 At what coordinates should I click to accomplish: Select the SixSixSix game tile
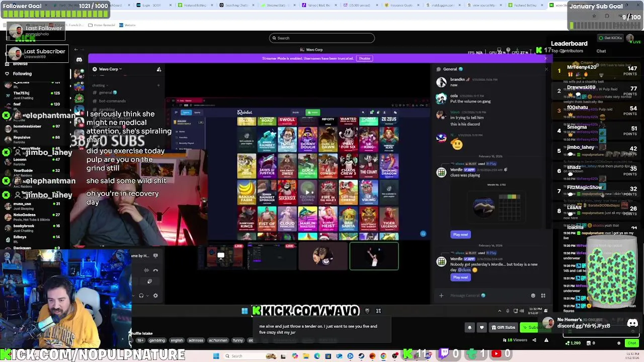(x=287, y=193)
